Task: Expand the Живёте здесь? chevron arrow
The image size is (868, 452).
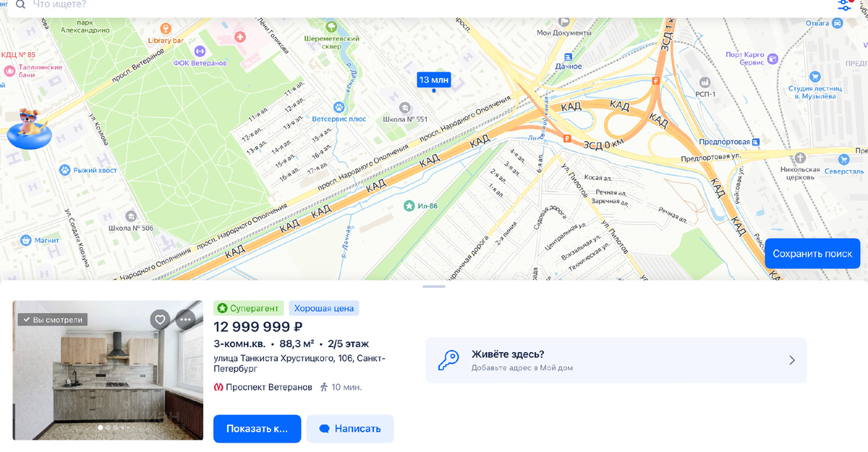Action: [792, 360]
